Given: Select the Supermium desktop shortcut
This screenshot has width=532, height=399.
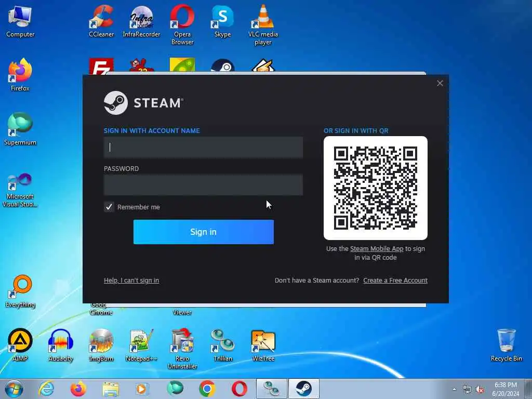Looking at the screenshot, I should [x=20, y=129].
